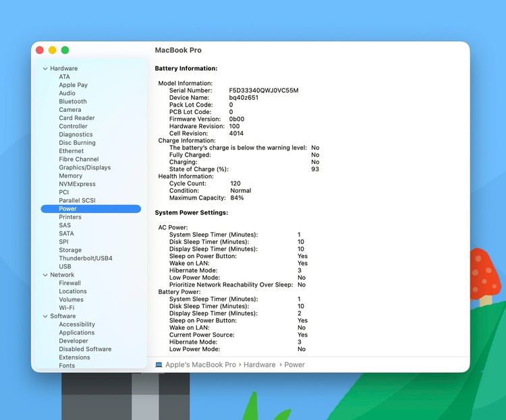The image size is (506, 420).
Task: Select NVMExpress entry
Action: tap(77, 184)
